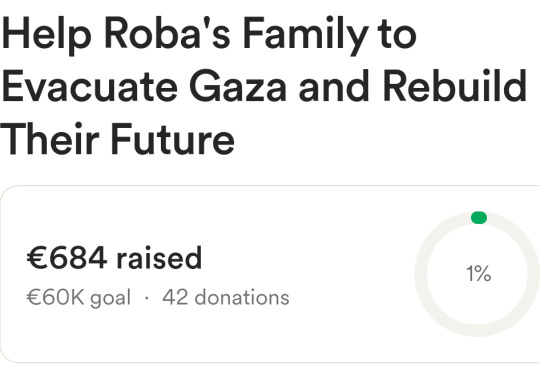This screenshot has height=369, width=540.
Task: Click the 1% label inside the ring
Action: pyautogui.click(x=479, y=274)
